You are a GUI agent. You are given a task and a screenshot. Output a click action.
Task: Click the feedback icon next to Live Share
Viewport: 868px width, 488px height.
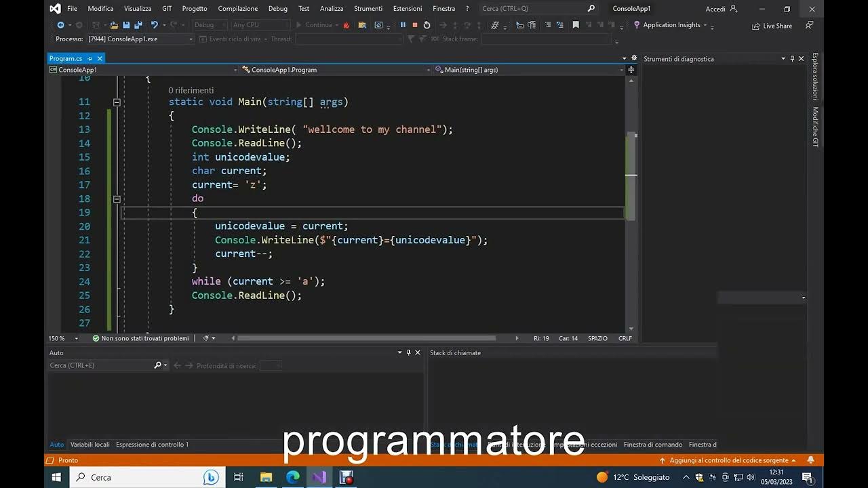(x=809, y=25)
